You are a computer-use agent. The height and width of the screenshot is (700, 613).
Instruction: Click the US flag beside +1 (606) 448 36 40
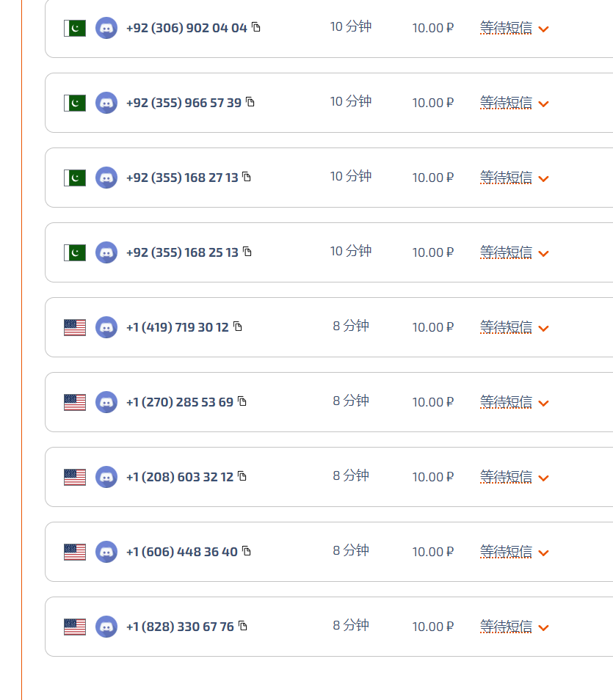[75, 553]
